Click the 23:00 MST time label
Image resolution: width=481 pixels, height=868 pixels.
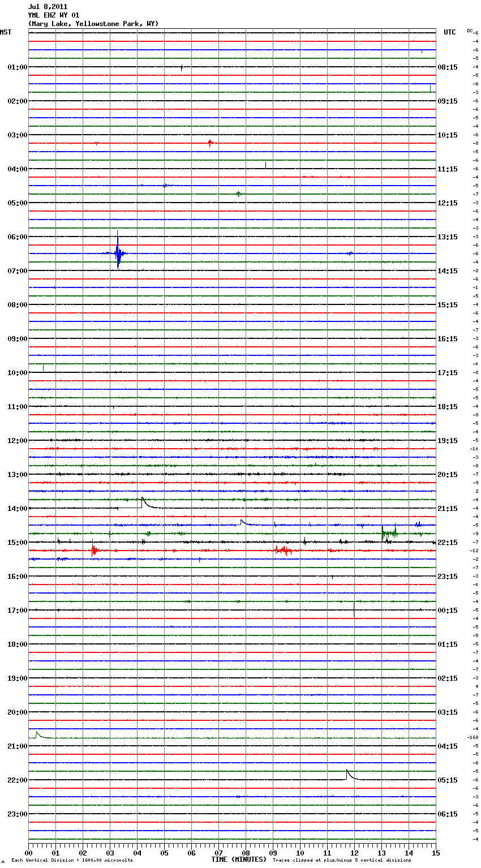tap(17, 814)
